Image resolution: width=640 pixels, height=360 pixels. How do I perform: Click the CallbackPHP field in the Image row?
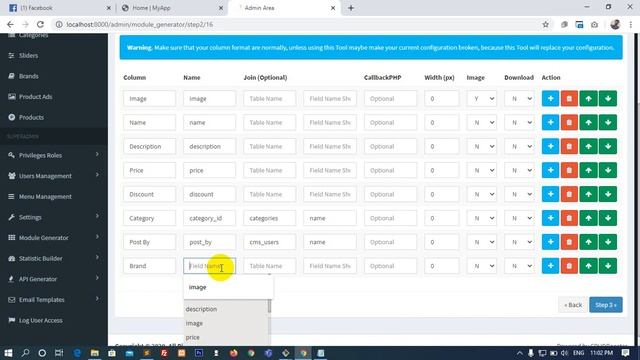[x=390, y=98]
